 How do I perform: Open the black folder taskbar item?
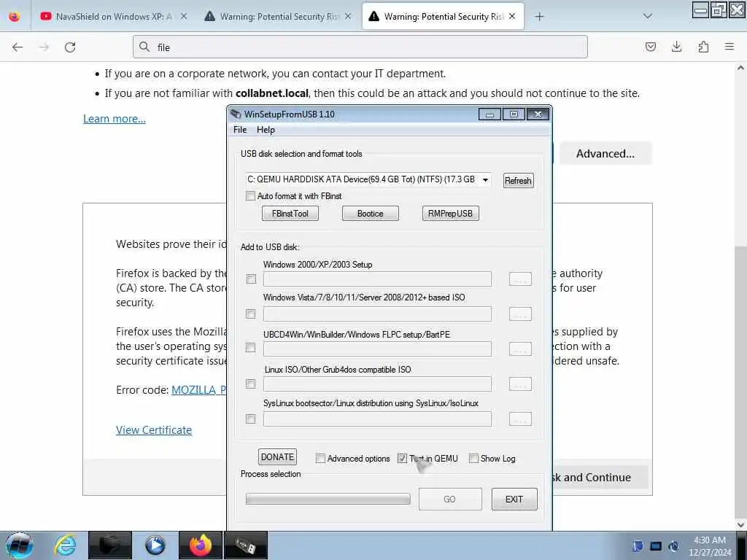click(110, 545)
